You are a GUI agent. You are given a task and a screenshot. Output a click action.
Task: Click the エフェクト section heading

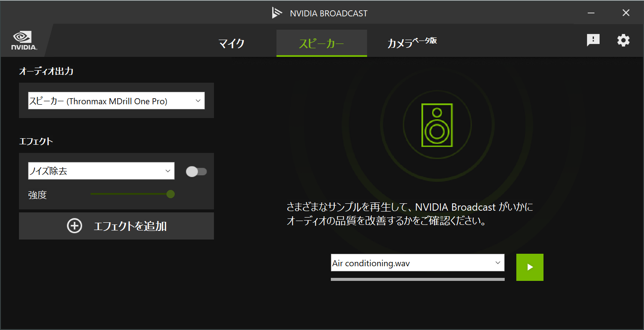point(36,141)
